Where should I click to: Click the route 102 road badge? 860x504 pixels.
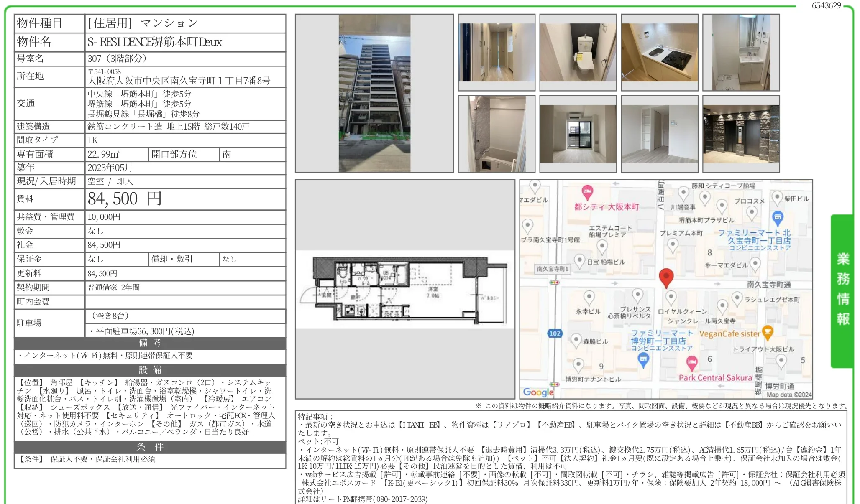[x=555, y=333]
